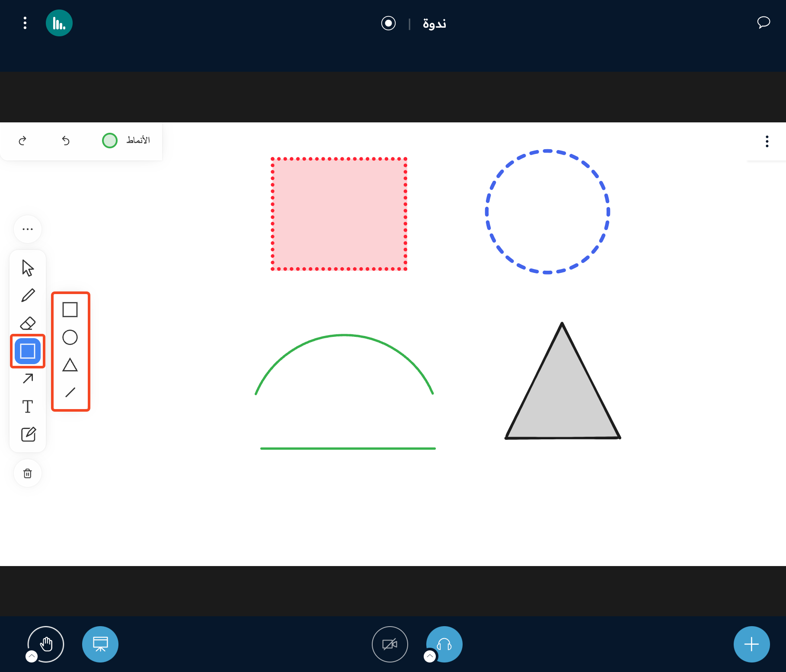Click the redo arrow in whiteboard toolbar
786x672 pixels.
point(22,141)
